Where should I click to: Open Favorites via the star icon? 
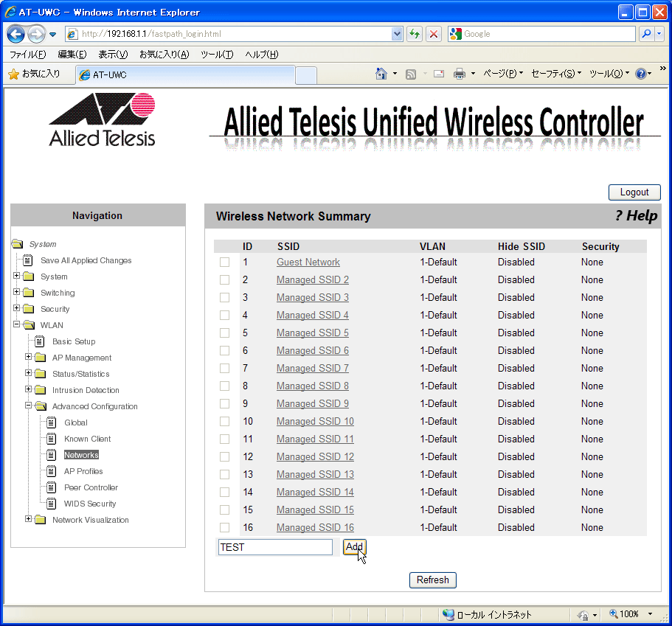click(14, 74)
